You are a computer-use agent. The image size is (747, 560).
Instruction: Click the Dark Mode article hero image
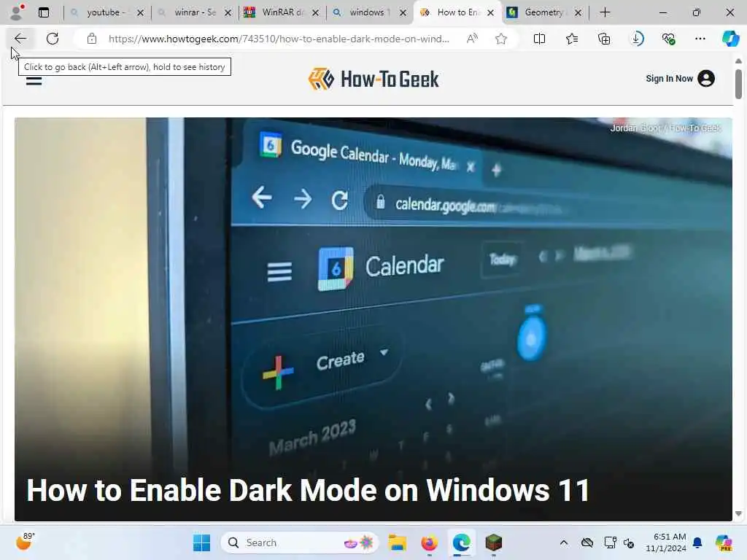point(373,319)
